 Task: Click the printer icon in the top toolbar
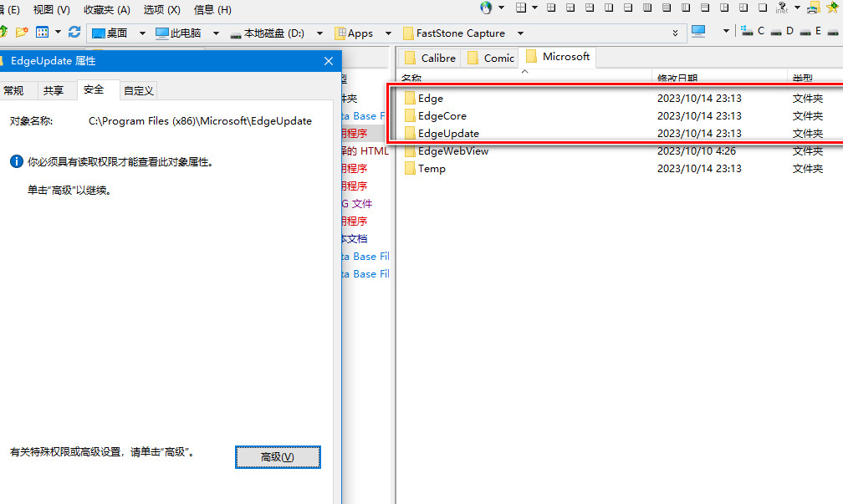pyautogui.click(x=812, y=8)
